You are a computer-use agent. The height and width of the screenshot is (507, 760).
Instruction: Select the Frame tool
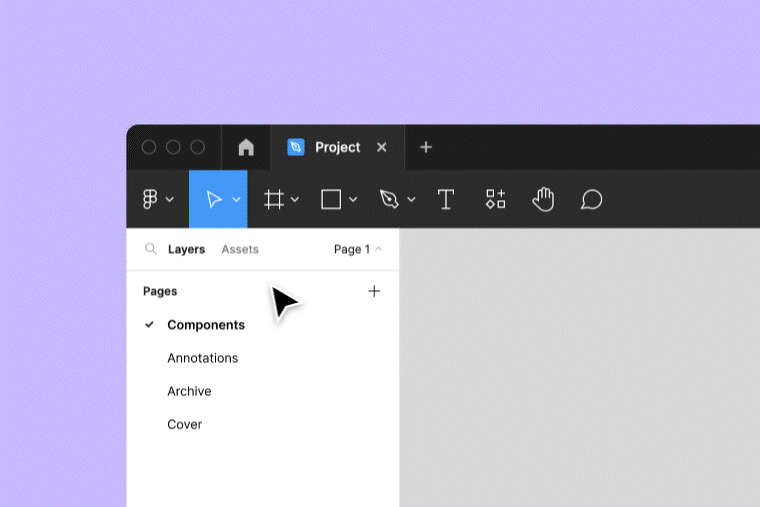point(273,199)
